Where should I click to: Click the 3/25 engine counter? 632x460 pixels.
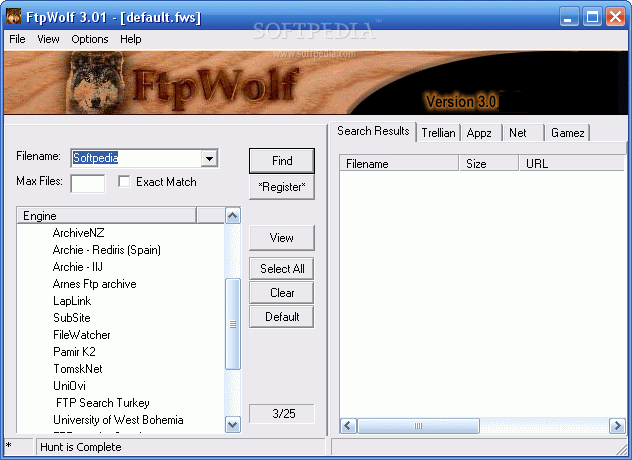pos(282,414)
